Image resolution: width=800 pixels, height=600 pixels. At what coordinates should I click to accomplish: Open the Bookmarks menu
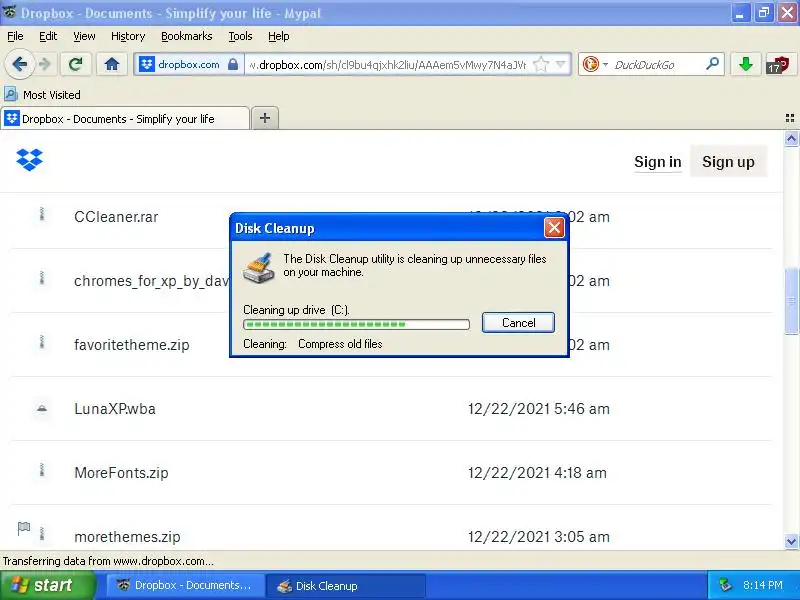click(x=187, y=36)
